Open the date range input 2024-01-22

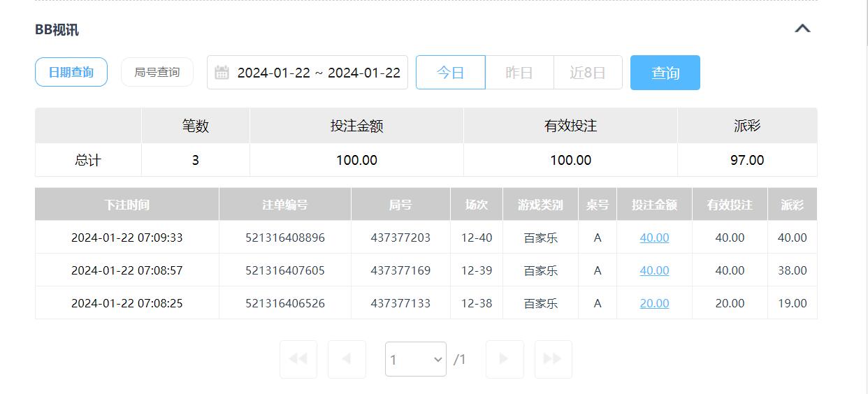[308, 73]
